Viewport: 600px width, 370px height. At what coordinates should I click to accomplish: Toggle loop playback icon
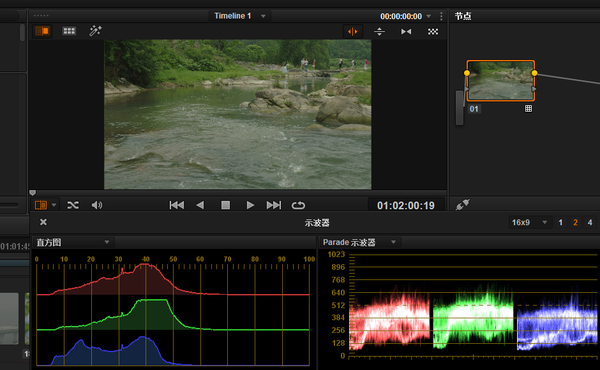[x=298, y=205]
